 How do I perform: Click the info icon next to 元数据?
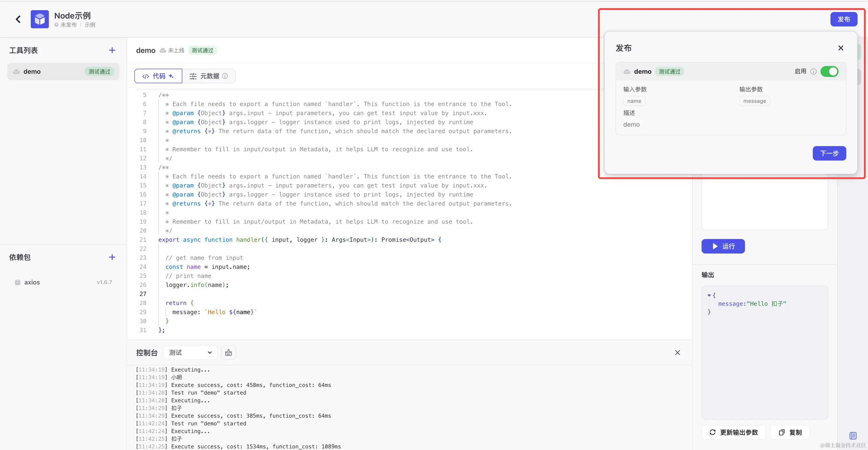click(225, 76)
